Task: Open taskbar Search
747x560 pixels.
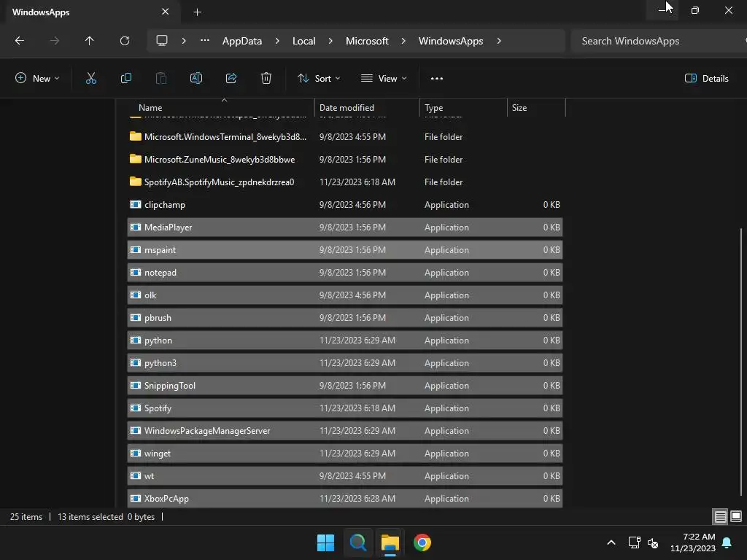Action: point(357,542)
